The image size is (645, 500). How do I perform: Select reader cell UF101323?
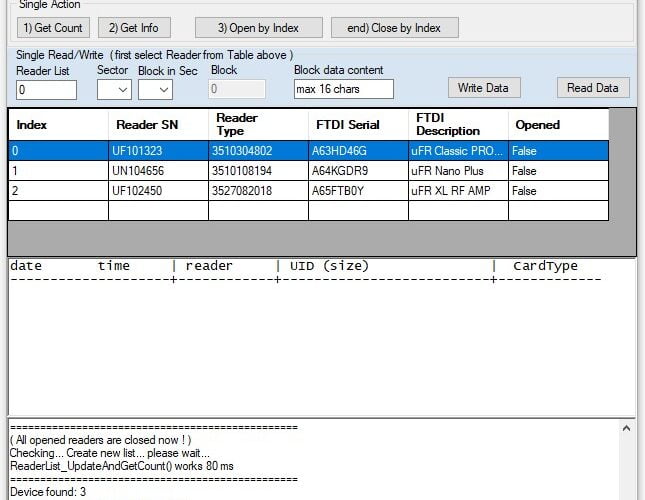pyautogui.click(x=158, y=150)
